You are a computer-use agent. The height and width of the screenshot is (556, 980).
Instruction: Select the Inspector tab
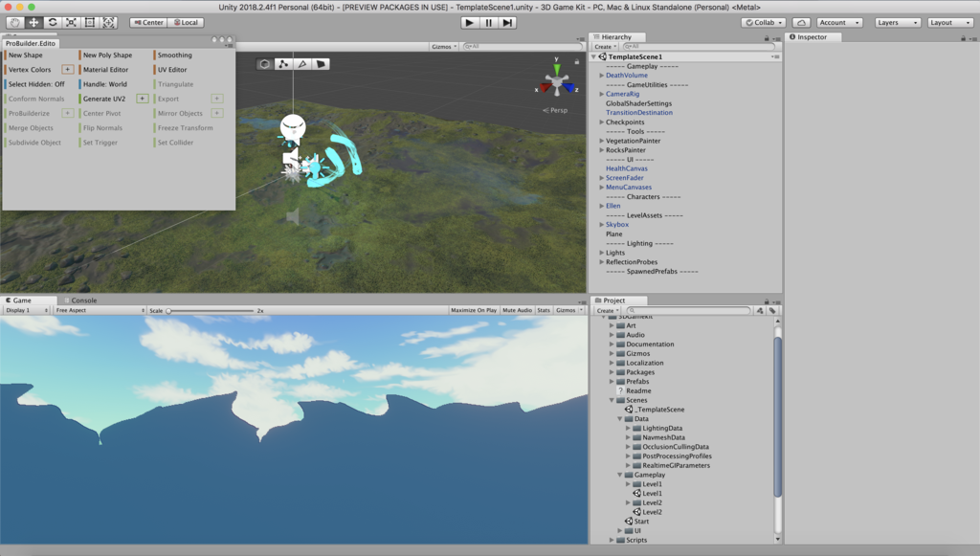(x=812, y=37)
